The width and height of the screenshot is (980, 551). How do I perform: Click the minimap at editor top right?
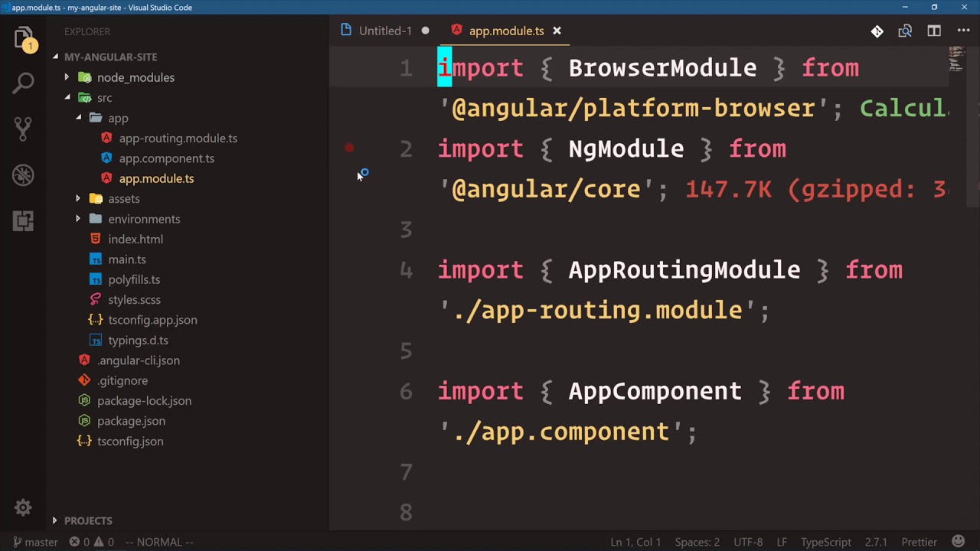click(955, 58)
